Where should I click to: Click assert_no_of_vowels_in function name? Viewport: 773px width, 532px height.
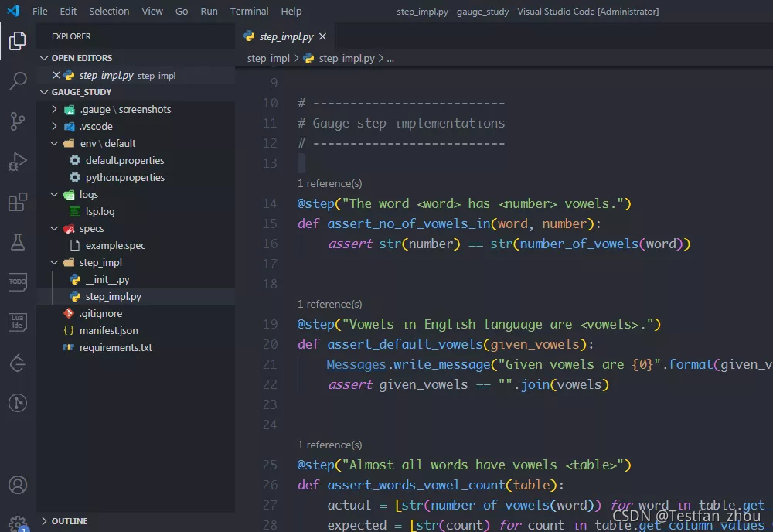[x=409, y=223]
